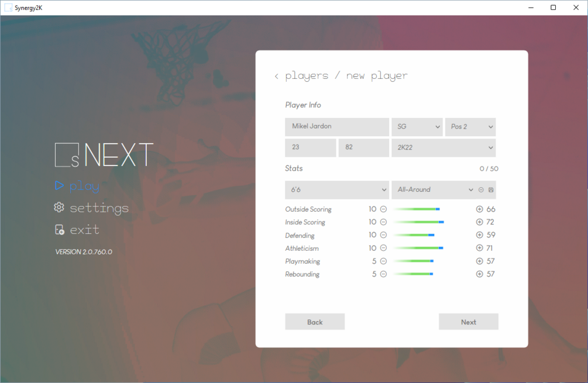Screen dimensions: 588x383
Task: Click the Defending progress bar
Action: [414, 235]
